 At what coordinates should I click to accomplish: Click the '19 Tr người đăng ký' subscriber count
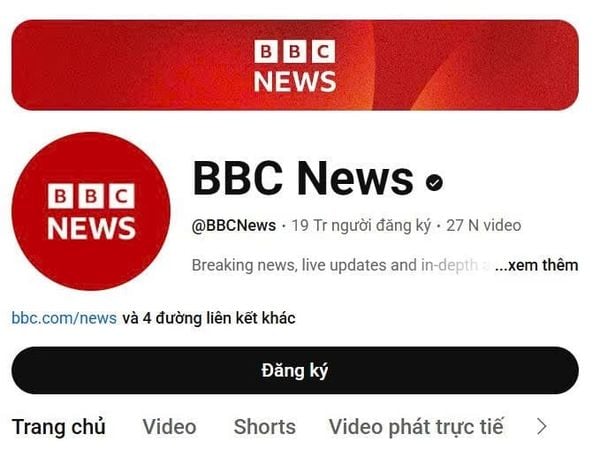[x=361, y=225]
